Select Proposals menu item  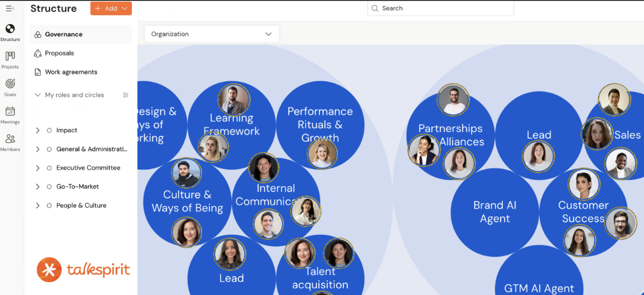59,53
